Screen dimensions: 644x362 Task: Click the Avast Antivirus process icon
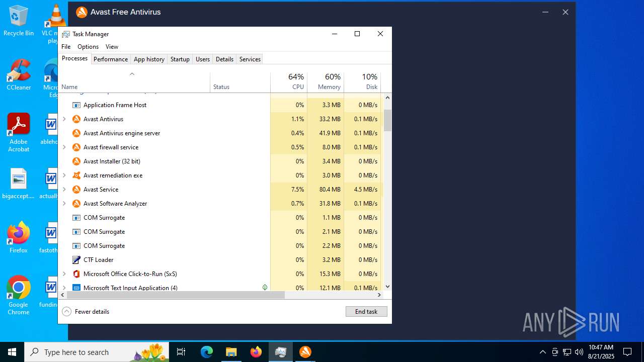[76, 119]
